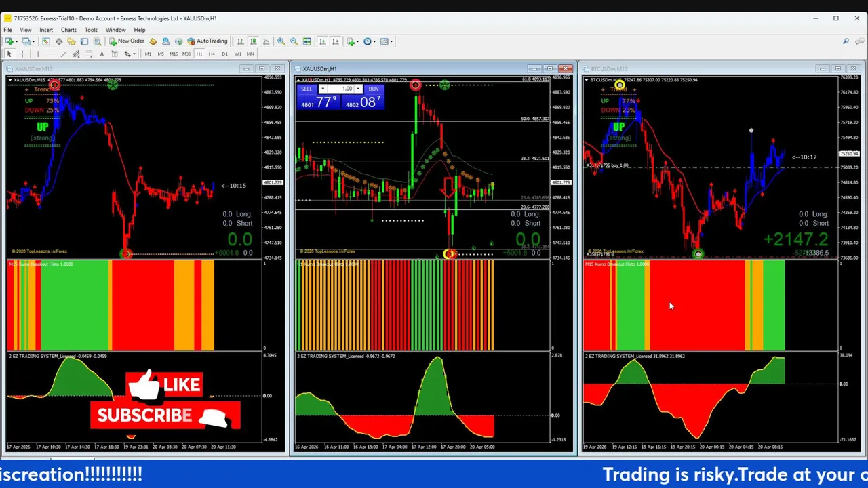
Task: Open the Charts menu
Action: pyautogui.click(x=68, y=30)
